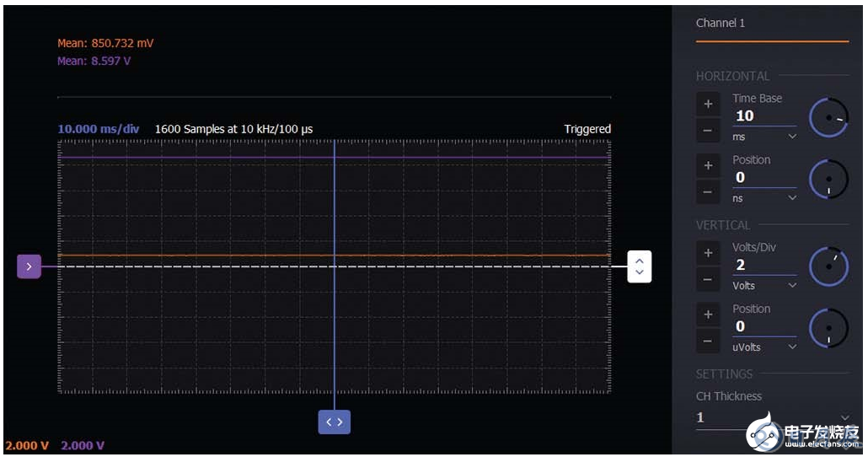
Task: Click the Time Base rotary knob
Action: 828,118
